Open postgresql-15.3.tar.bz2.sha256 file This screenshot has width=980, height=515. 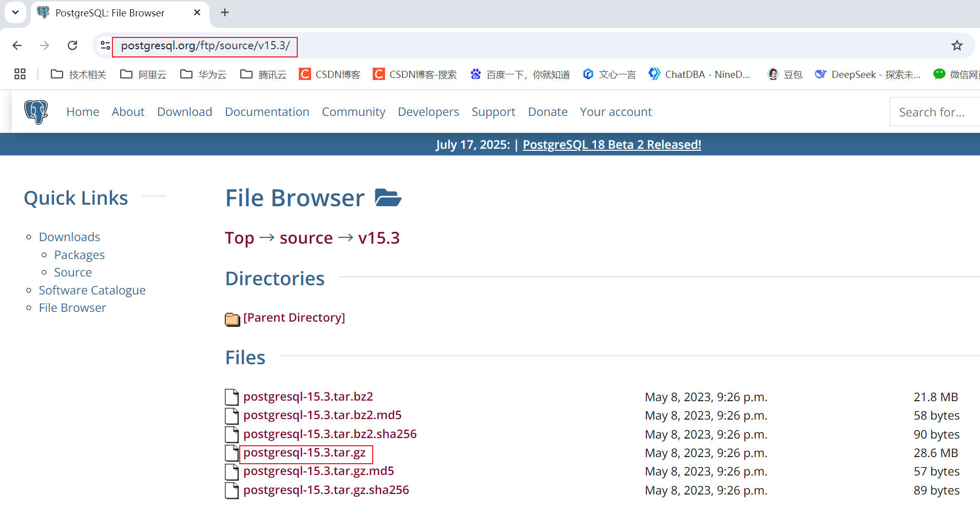pos(330,434)
